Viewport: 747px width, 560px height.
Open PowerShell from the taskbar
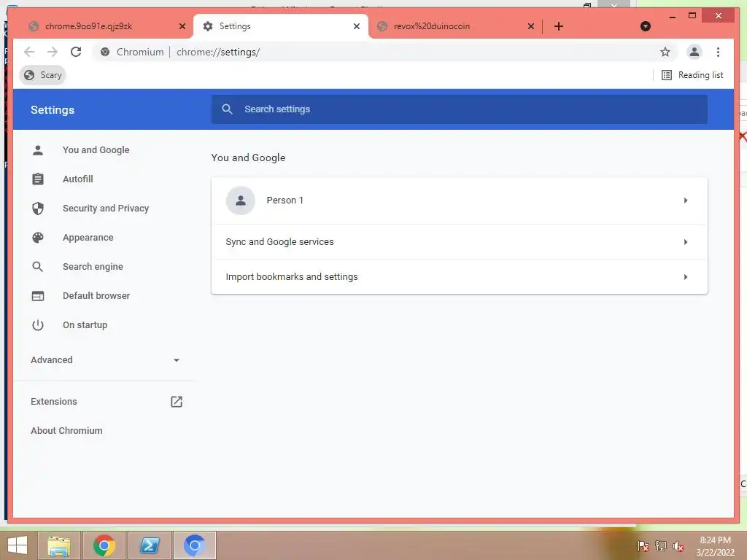coord(150,545)
